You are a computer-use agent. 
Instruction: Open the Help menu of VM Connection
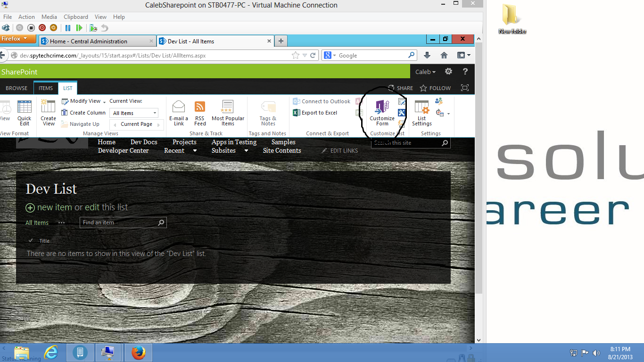click(119, 17)
